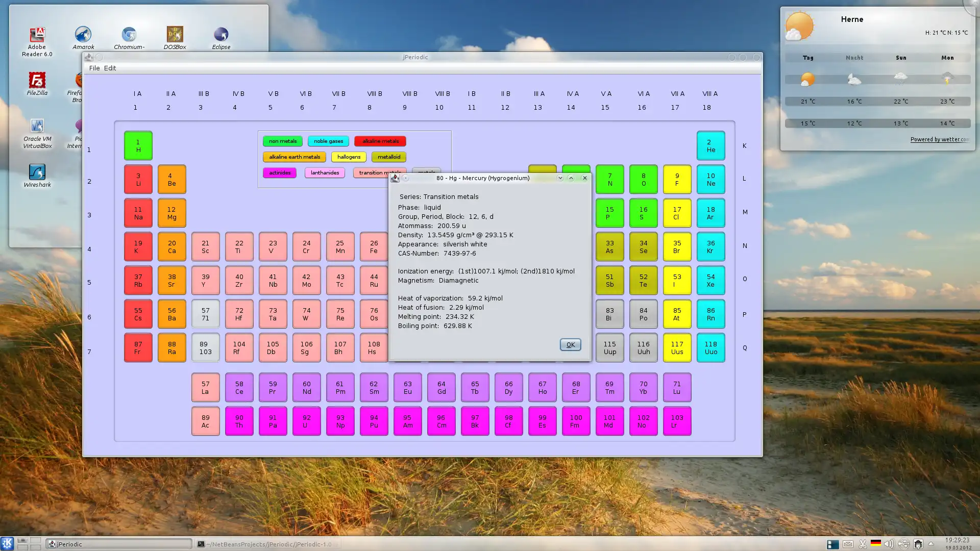Launch Eclipse IDE icon
The height and width of the screenshot is (551, 980).
[x=221, y=34]
